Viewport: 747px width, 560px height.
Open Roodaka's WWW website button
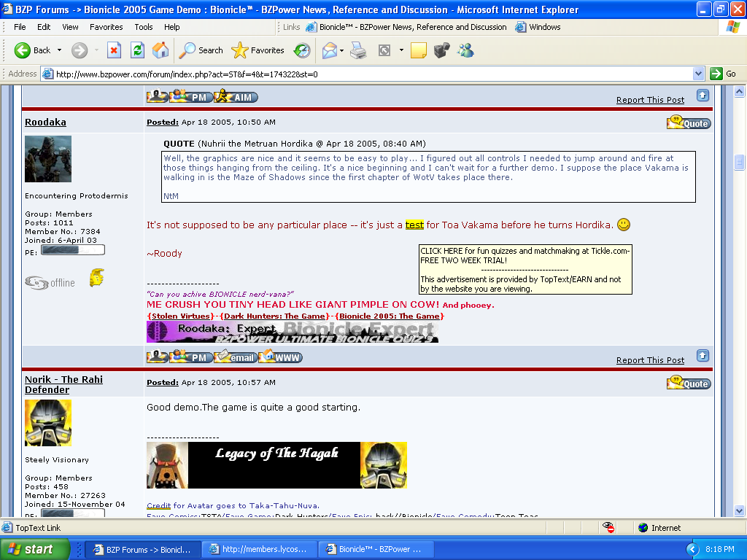point(280,357)
